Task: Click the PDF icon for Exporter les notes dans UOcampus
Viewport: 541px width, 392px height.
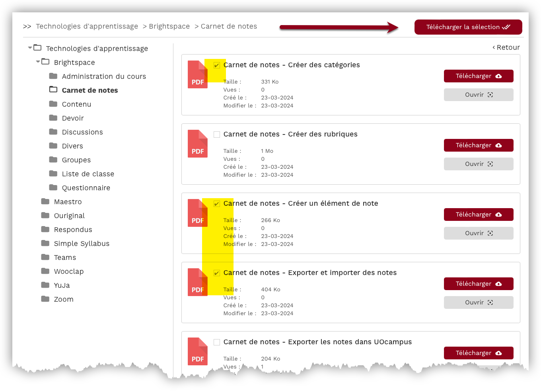Action: [x=197, y=351]
